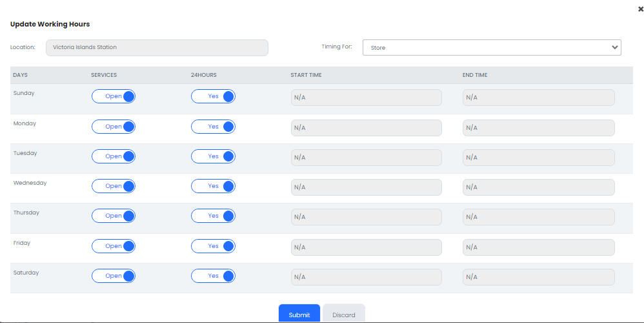
Task: Click the START TIME column header
Action: point(306,75)
